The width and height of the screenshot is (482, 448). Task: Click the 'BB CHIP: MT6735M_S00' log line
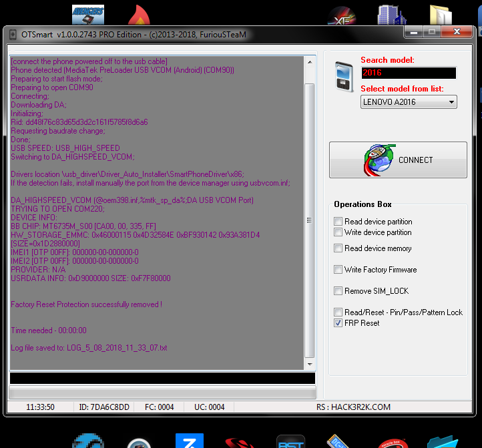point(83,226)
